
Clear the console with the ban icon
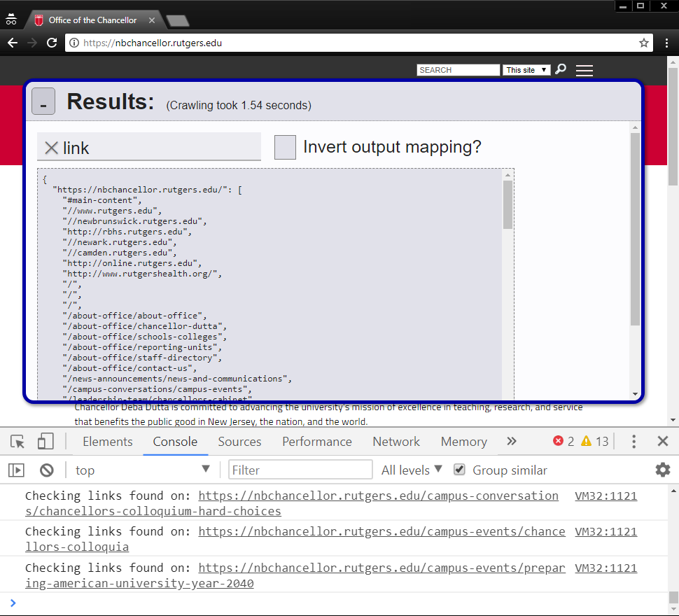[x=47, y=470]
